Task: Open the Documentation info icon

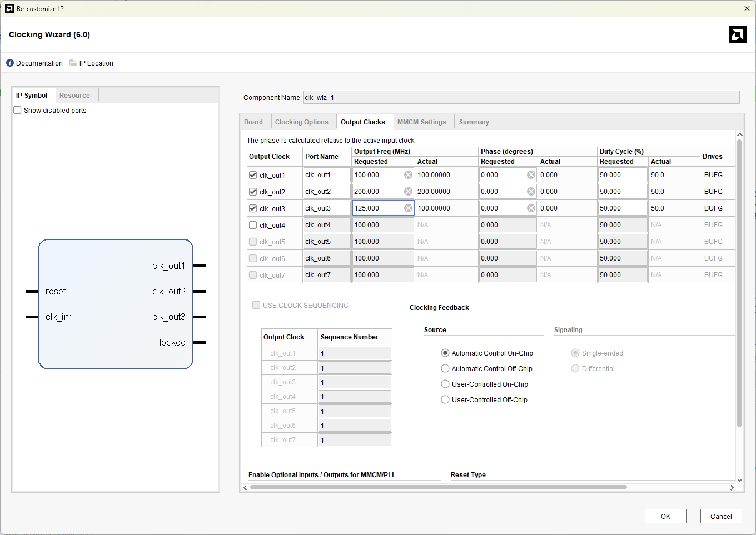Action: pos(10,63)
